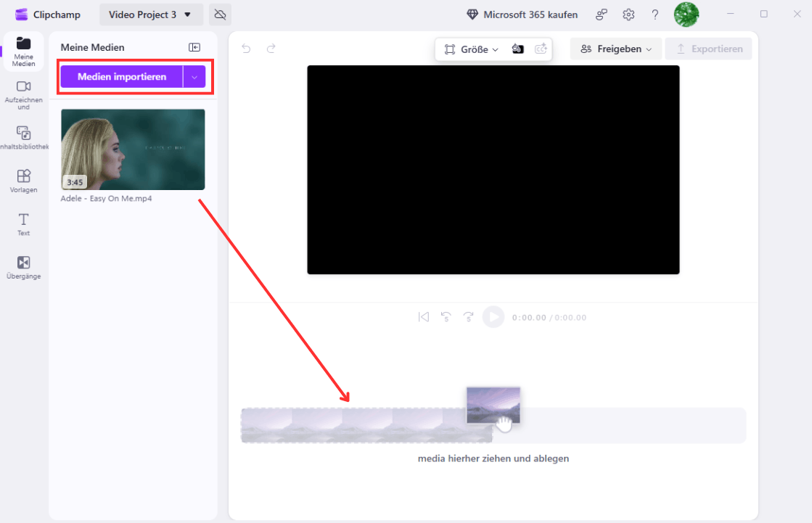Click the Exportieren button

[708, 49]
